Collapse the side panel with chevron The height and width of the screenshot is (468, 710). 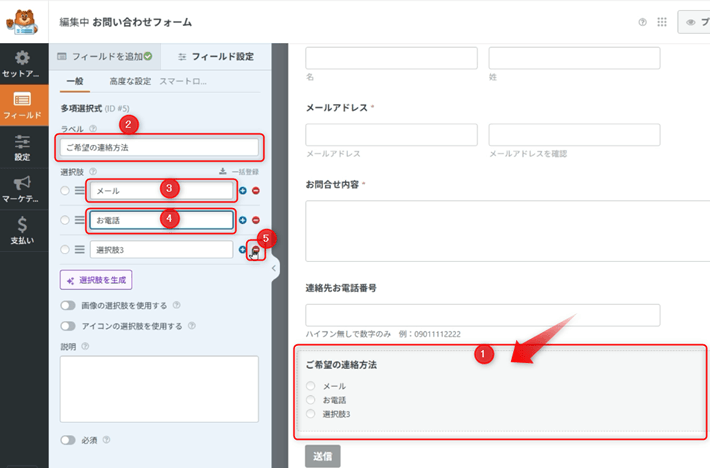[x=273, y=268]
